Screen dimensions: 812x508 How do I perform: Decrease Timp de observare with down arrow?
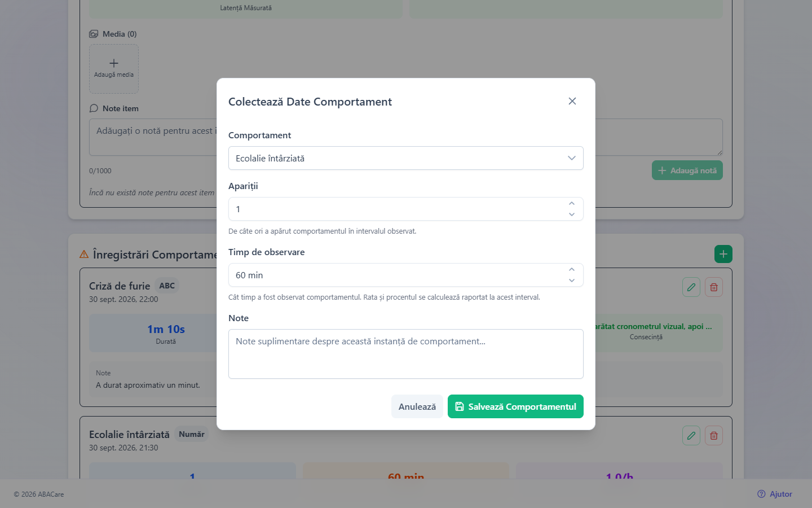(x=572, y=281)
